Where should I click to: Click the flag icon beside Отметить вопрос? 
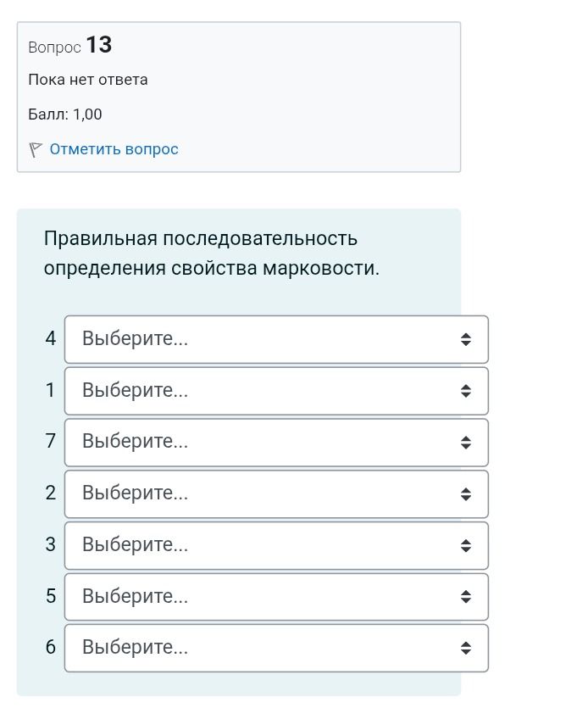36,149
